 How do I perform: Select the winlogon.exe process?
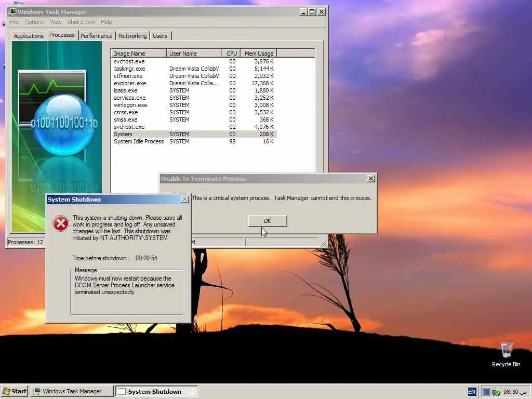click(194, 105)
